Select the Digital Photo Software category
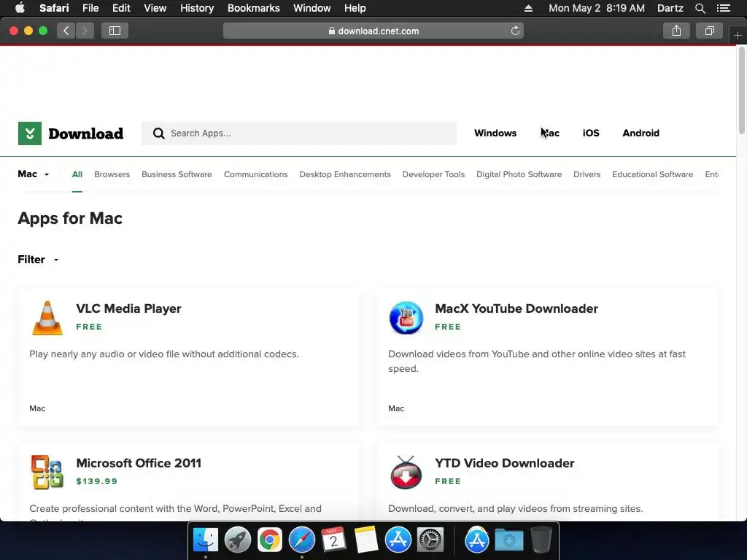 (519, 175)
